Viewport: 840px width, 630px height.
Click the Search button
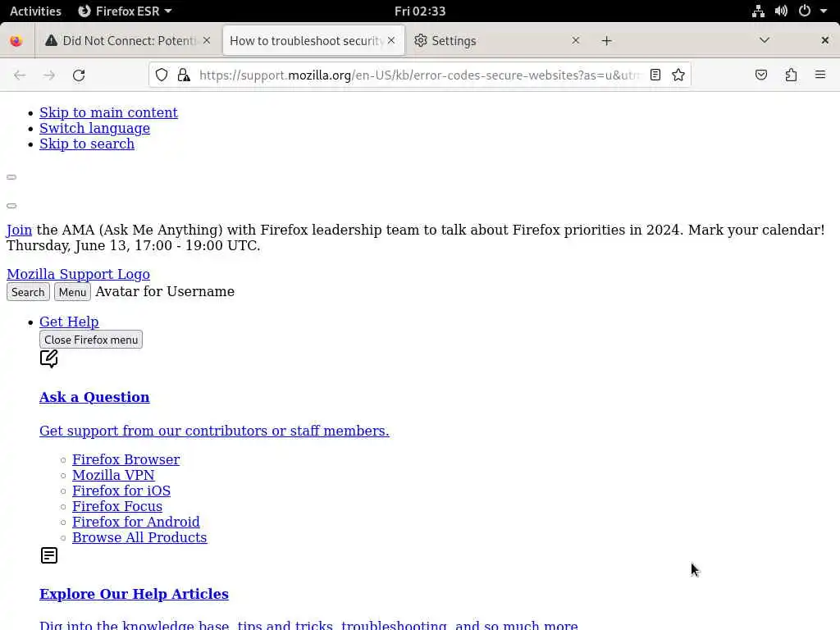(x=28, y=292)
